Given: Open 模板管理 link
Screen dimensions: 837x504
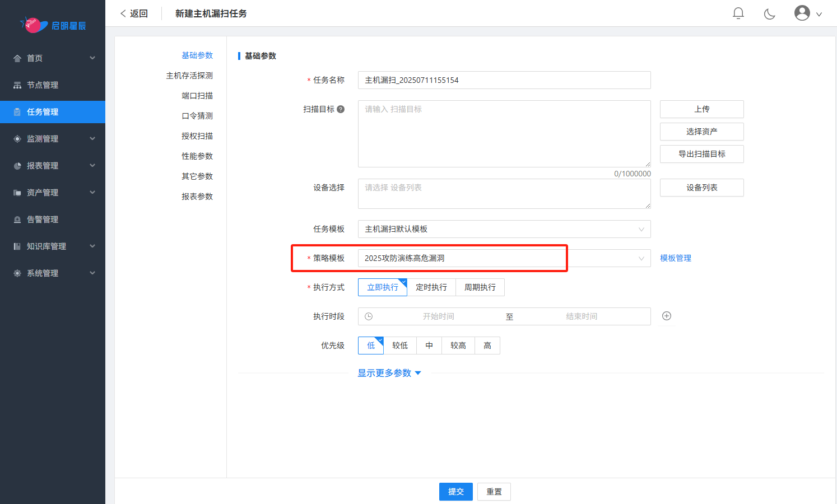Looking at the screenshot, I should click(675, 258).
